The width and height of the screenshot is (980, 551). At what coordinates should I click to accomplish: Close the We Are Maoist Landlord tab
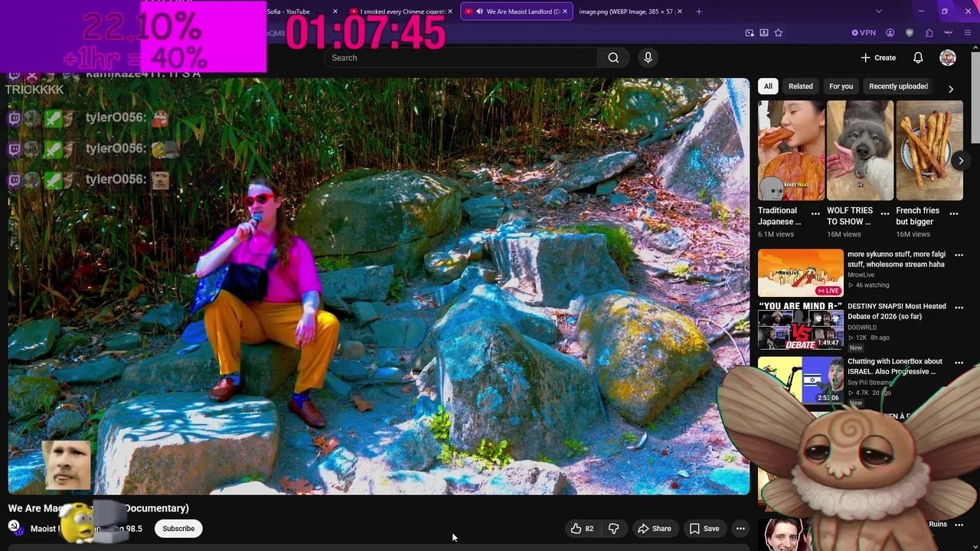tap(565, 11)
